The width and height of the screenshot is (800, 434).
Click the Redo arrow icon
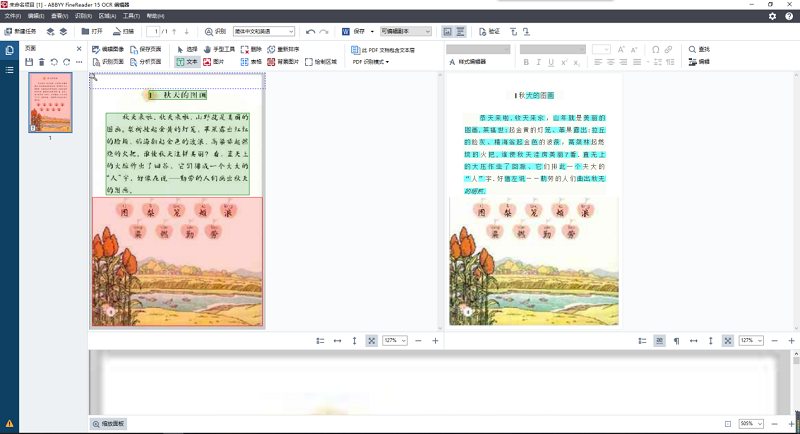324,32
